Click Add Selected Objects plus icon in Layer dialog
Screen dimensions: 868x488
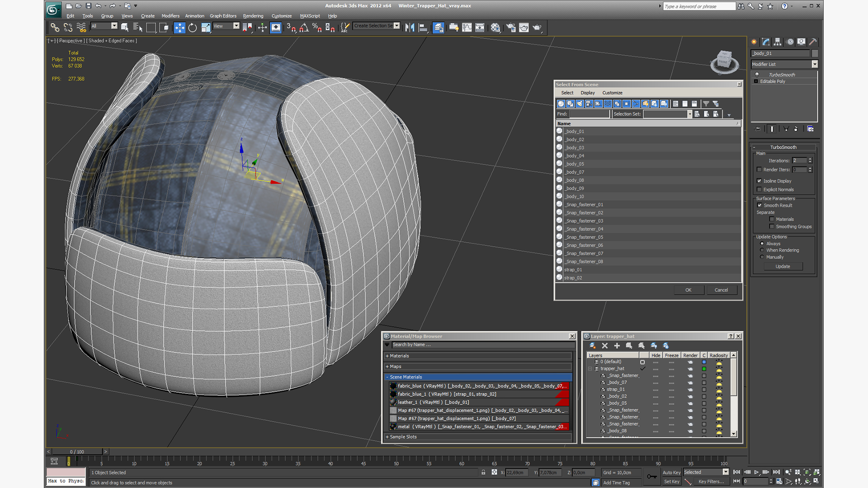[617, 346]
